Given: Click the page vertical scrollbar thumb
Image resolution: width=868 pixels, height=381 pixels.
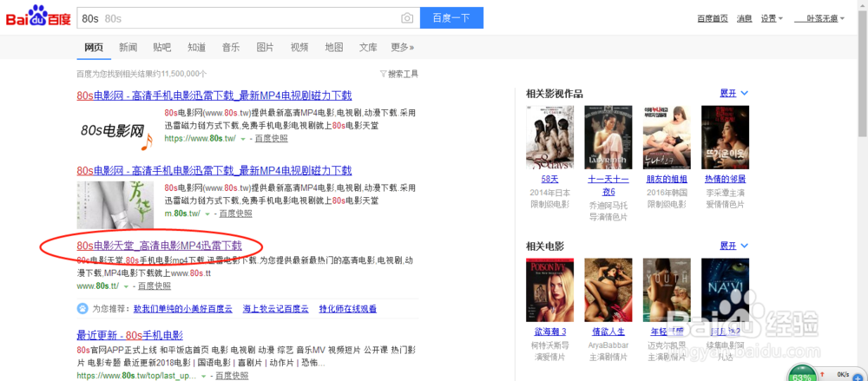Looking at the screenshot, I should (863, 75).
